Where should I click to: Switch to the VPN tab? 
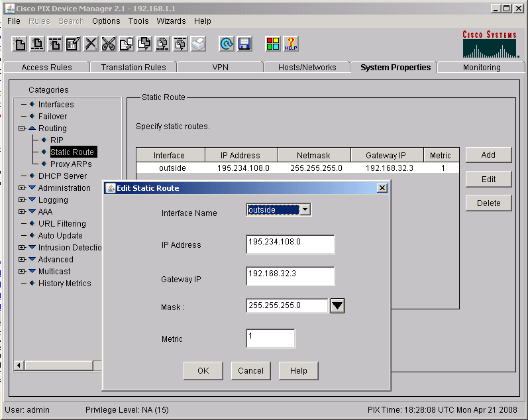[220, 68]
